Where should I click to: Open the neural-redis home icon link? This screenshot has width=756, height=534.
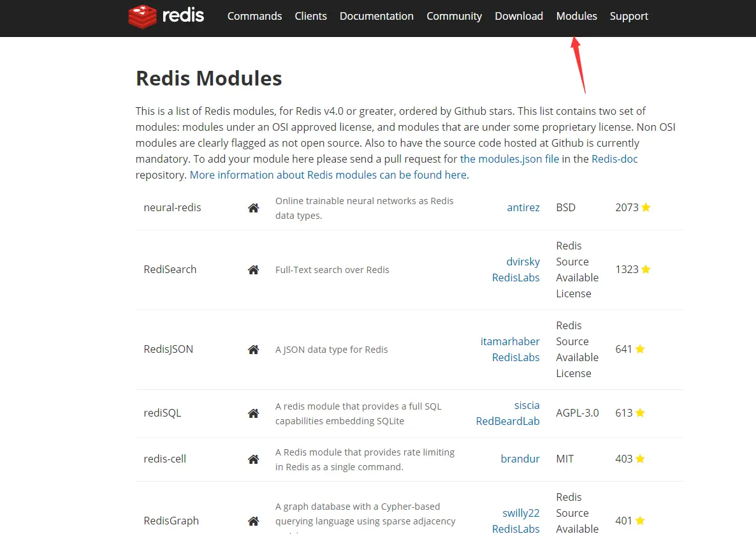pos(253,208)
